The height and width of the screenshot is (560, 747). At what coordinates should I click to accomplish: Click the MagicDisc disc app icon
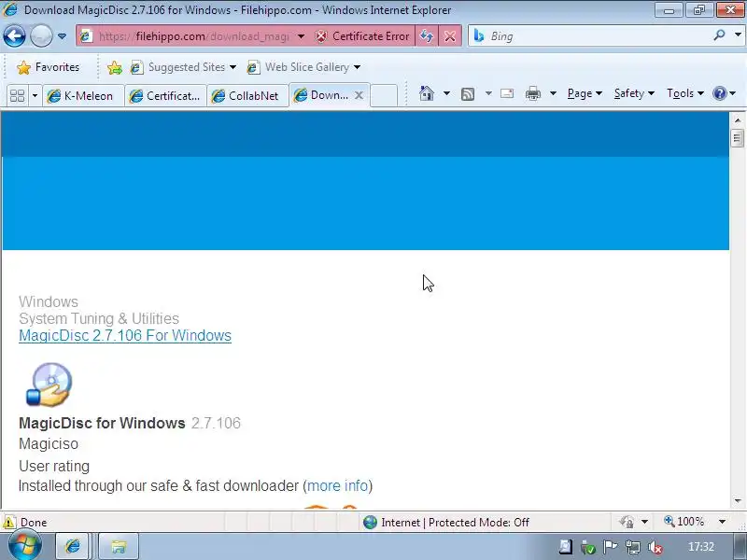[x=49, y=385]
